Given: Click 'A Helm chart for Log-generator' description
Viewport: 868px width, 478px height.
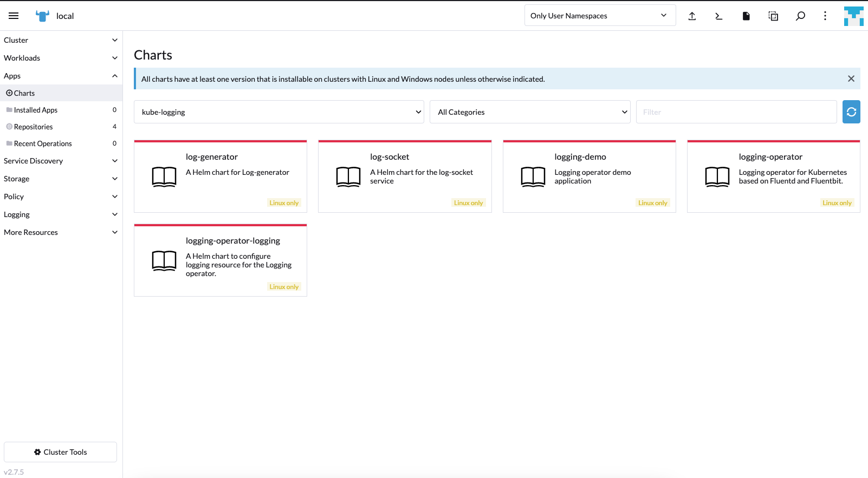Looking at the screenshot, I should tap(237, 172).
